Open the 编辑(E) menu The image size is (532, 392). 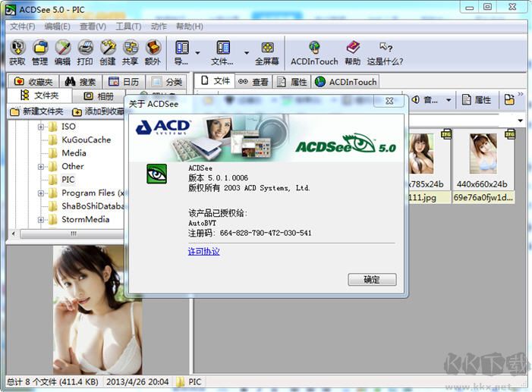coord(58,27)
